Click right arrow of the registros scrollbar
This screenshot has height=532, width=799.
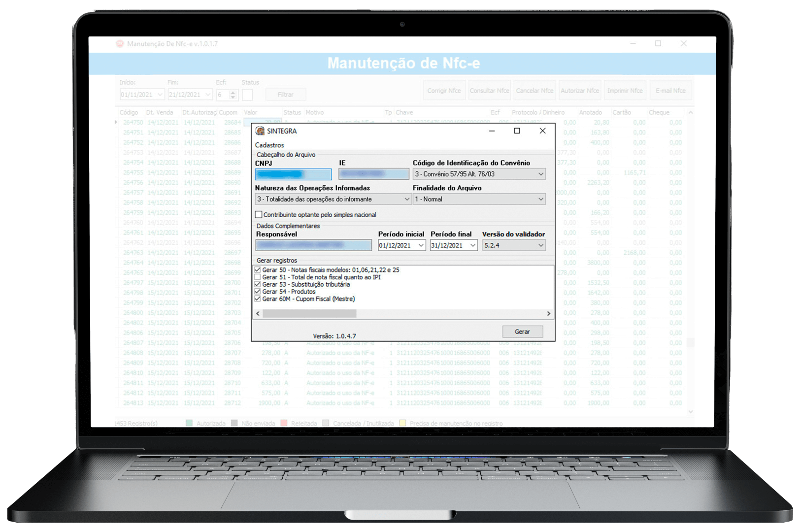pos(548,314)
